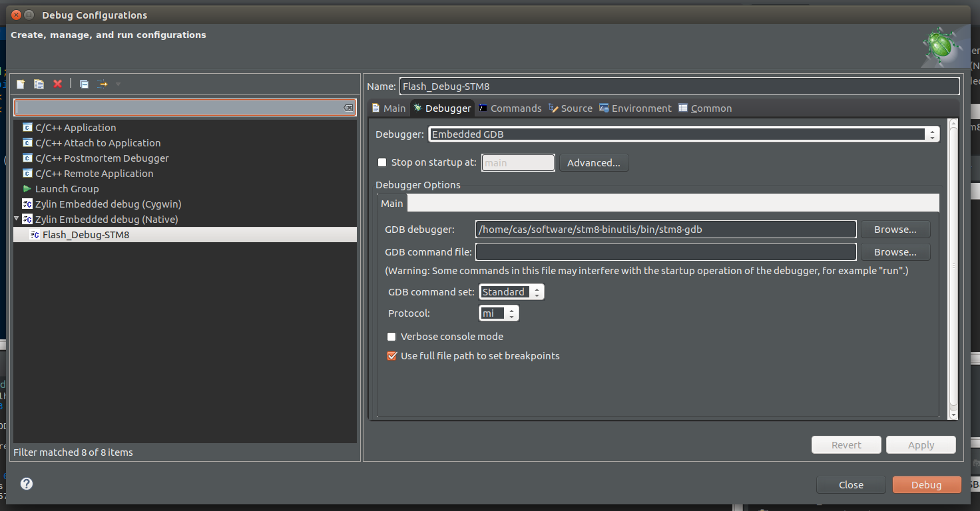Browse for the GDB debugger executable
This screenshot has width=980, height=511.
coord(895,230)
